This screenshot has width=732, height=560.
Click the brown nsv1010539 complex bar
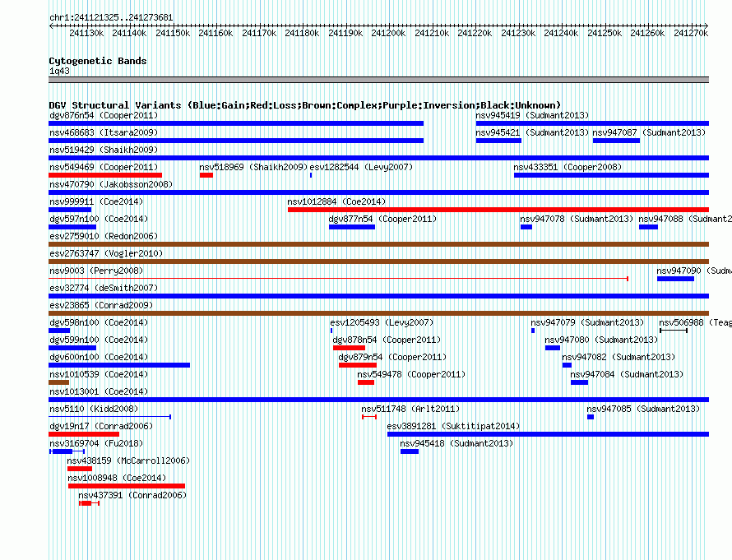coord(59,382)
